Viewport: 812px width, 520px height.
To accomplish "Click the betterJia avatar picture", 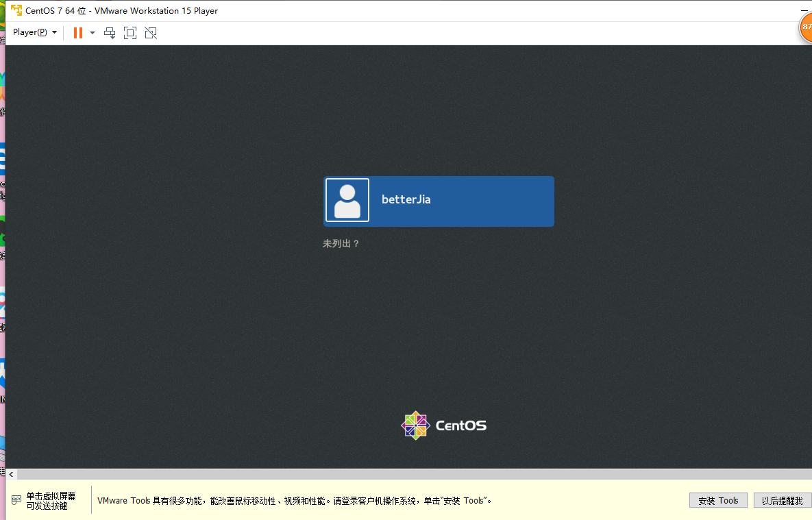I will pyautogui.click(x=347, y=200).
